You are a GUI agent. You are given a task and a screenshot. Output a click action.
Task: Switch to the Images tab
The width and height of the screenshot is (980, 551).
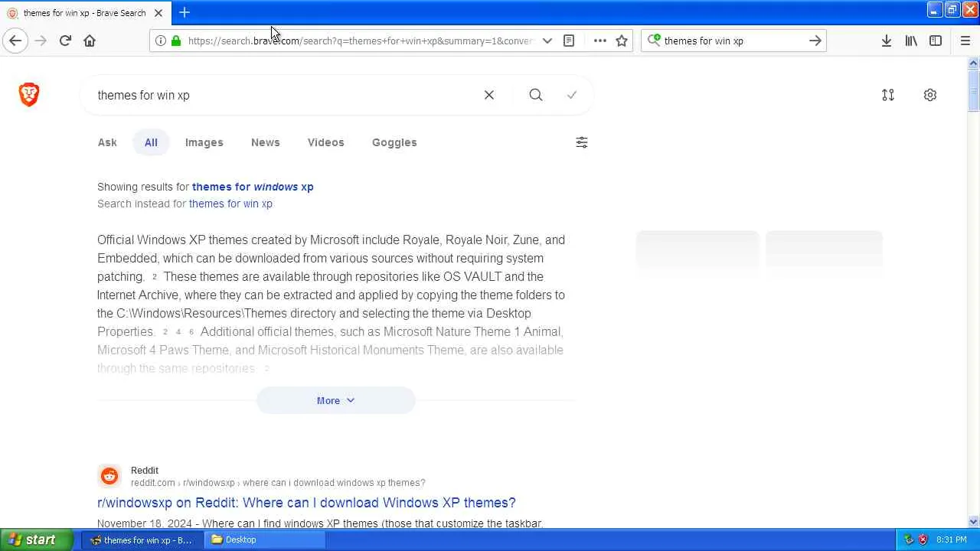pos(204,142)
